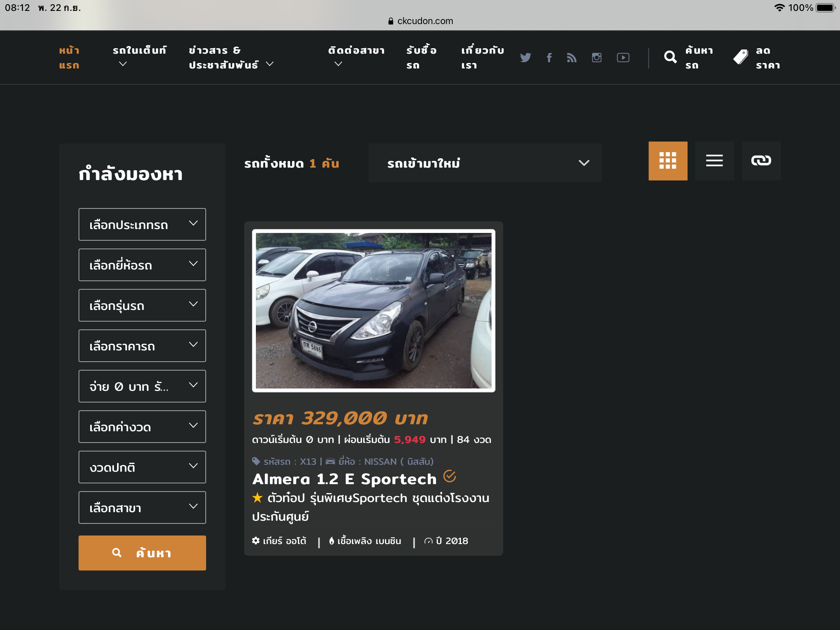Click the price tag discount icon

click(x=740, y=57)
